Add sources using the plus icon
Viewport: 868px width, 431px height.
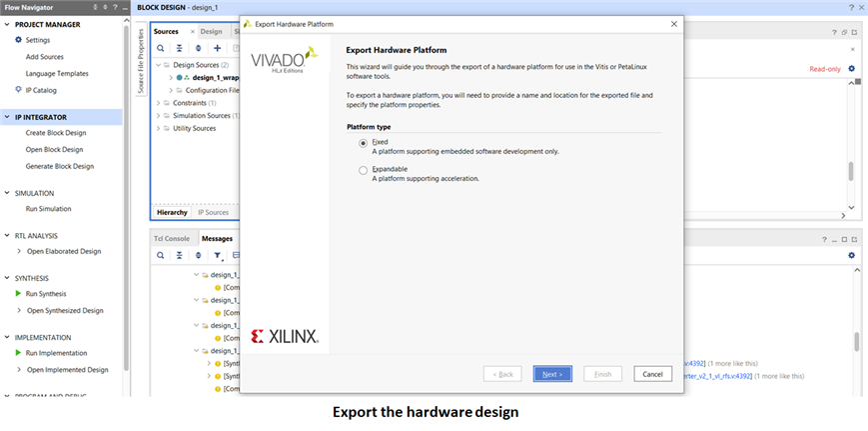click(218, 48)
